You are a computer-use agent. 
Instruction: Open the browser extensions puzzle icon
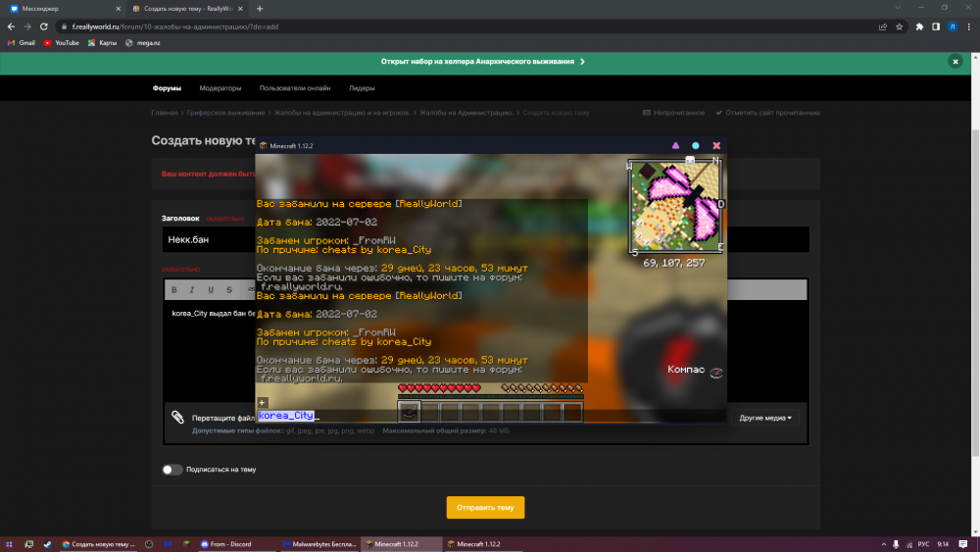pyautogui.click(x=919, y=26)
